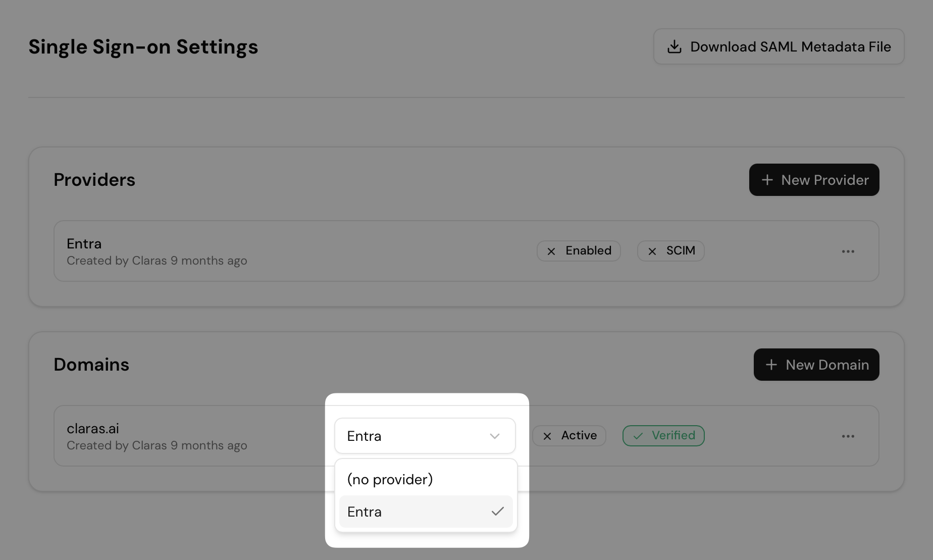The image size is (933, 560).
Task: Select the (no provider) option
Action: (390, 479)
